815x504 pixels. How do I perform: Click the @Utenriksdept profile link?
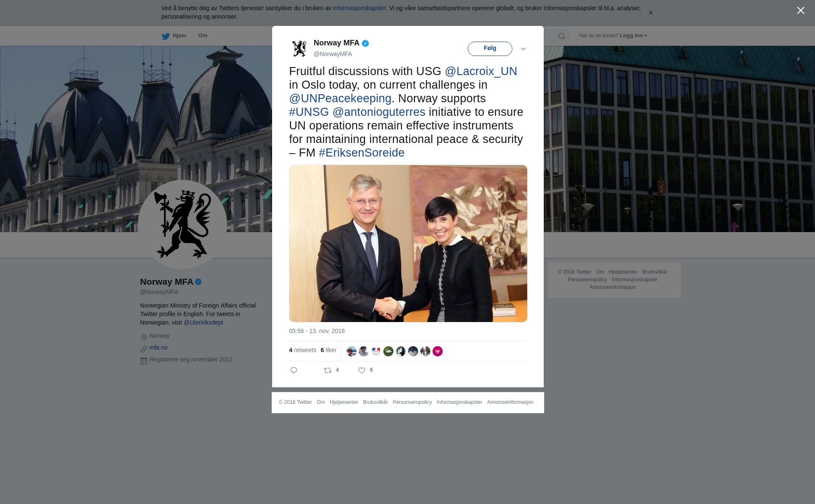(203, 322)
